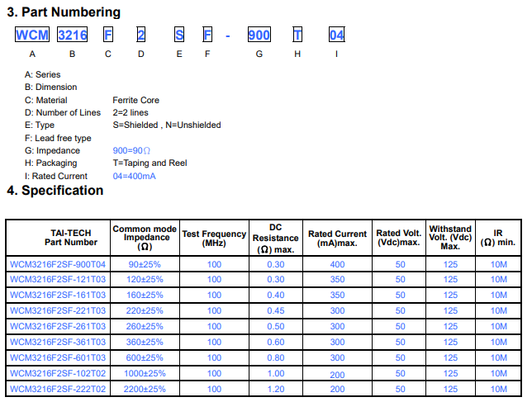Select the 4. Specification heading
The height and width of the screenshot is (402, 532).
coord(55,191)
